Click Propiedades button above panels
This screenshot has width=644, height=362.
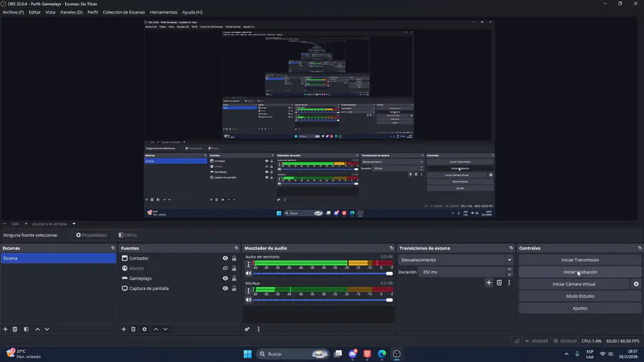click(91, 235)
